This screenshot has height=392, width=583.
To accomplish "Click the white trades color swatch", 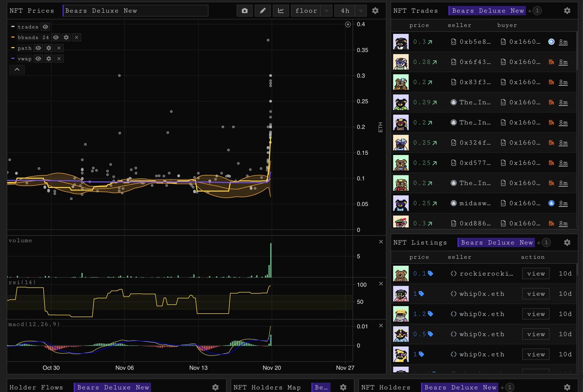I will tap(13, 27).
